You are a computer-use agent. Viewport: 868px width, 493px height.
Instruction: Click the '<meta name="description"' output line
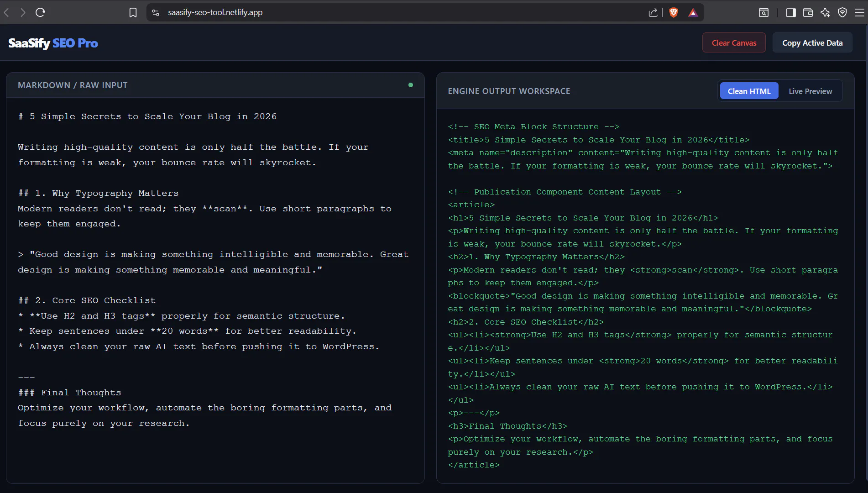coord(643,159)
